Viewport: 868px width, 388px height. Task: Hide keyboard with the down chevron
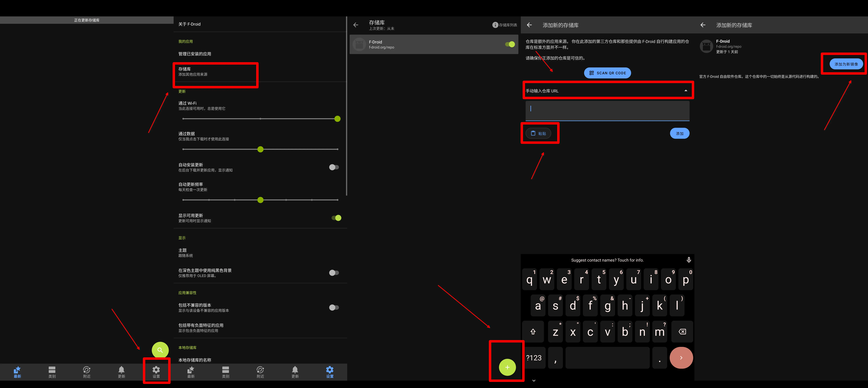tap(534, 381)
